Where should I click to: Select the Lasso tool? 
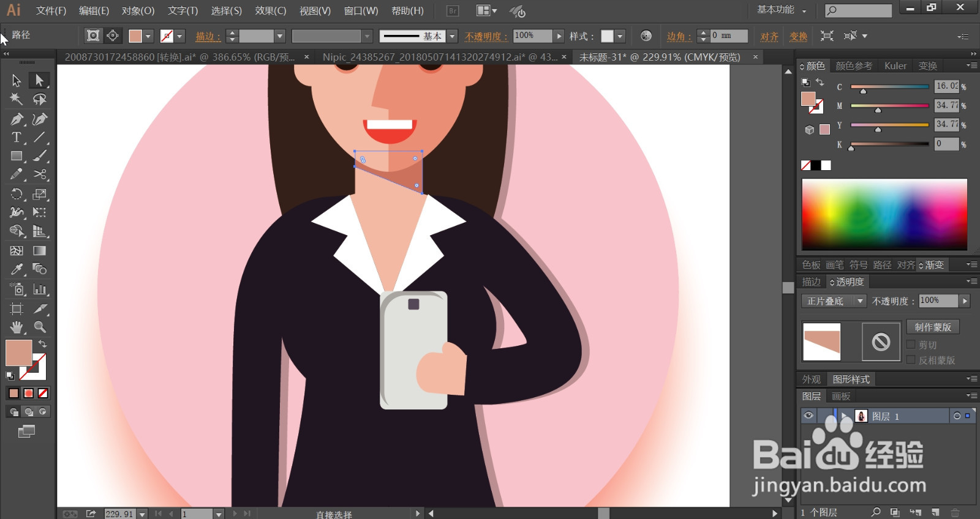(40, 99)
